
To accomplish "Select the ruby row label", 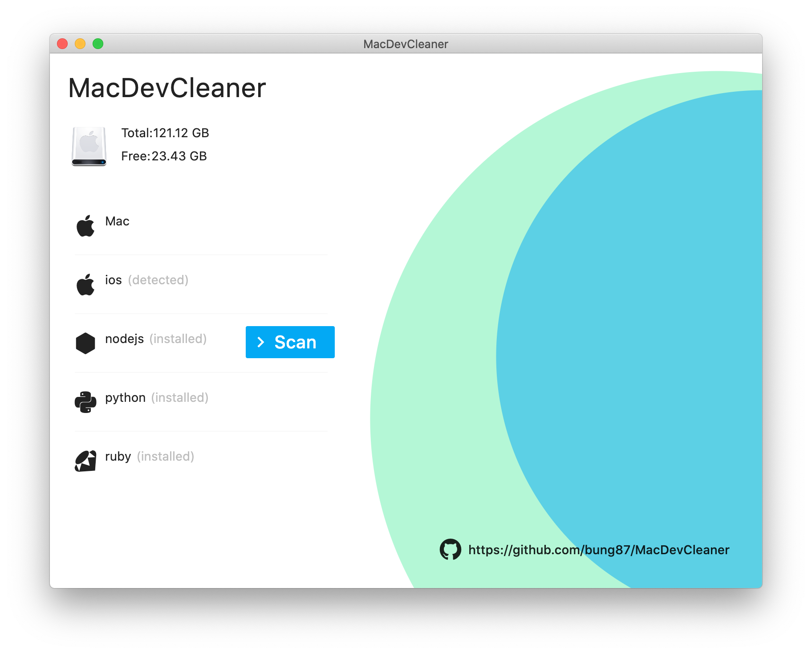I will (118, 457).
